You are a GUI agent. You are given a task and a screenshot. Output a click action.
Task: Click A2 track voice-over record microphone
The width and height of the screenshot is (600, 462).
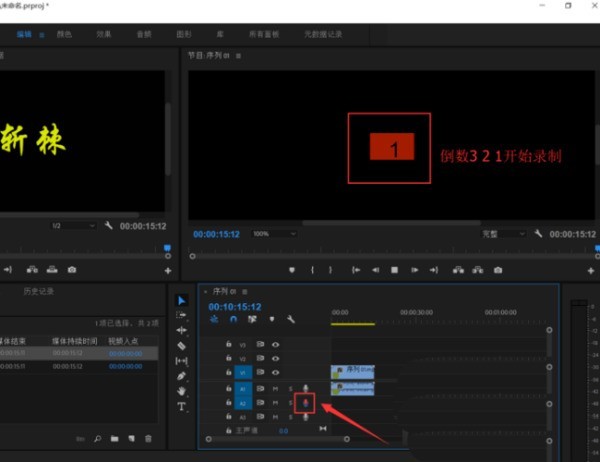[x=307, y=403]
